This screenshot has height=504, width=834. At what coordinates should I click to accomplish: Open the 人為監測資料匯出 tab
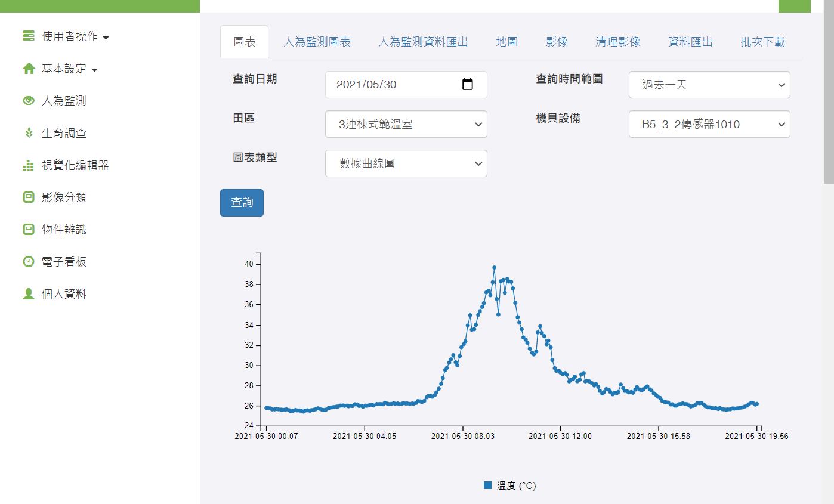423,41
